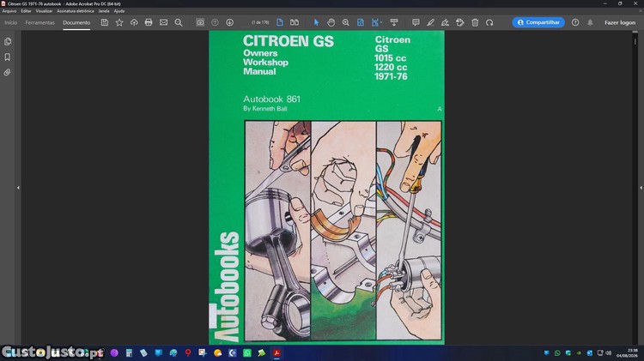
Task: Click the volume icon in system tray
Action: coord(609,352)
